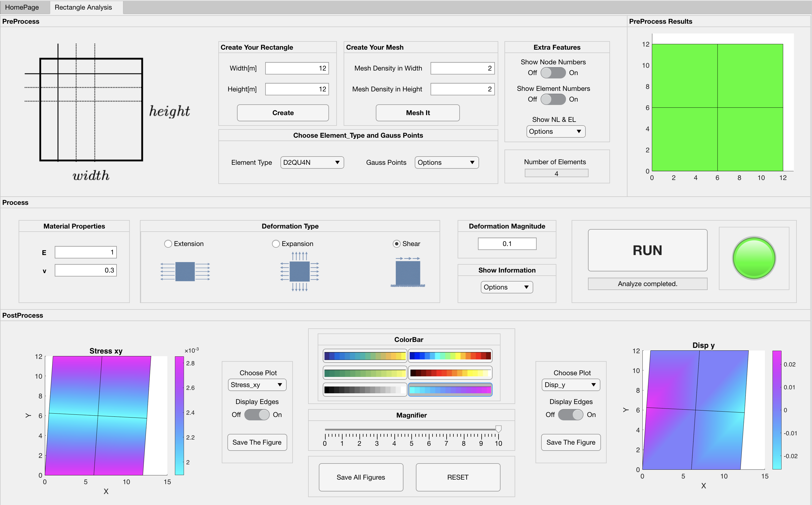Click the Height[m] input field
Image resolution: width=812 pixels, height=505 pixels.
pyautogui.click(x=297, y=89)
